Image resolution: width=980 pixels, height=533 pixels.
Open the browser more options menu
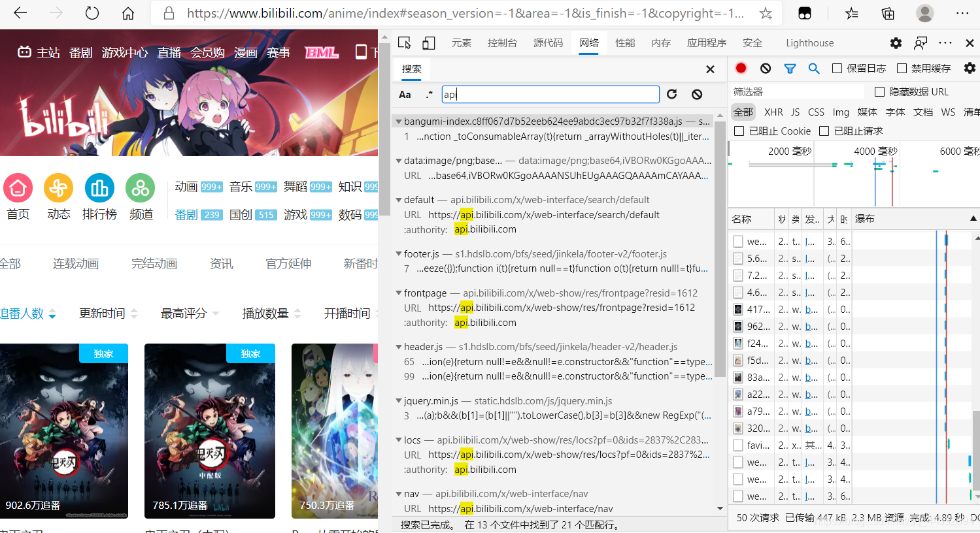point(962,13)
